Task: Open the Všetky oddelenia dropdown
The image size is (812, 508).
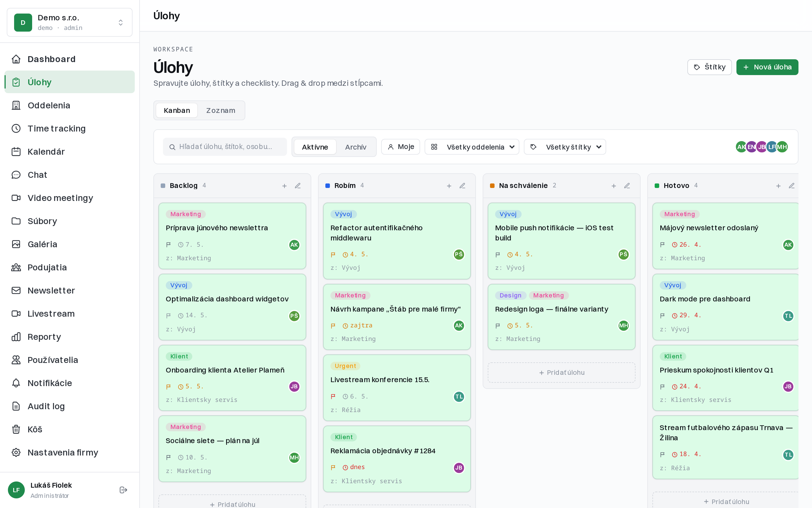Action: [472, 147]
